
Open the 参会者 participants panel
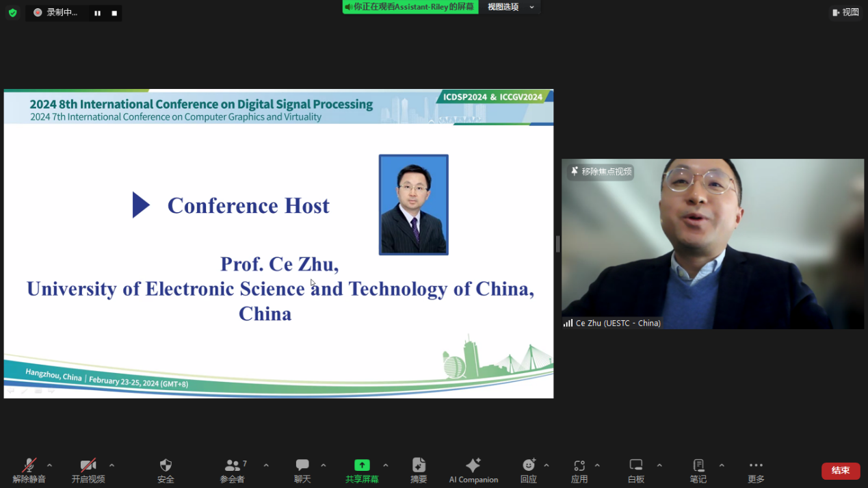click(x=233, y=471)
